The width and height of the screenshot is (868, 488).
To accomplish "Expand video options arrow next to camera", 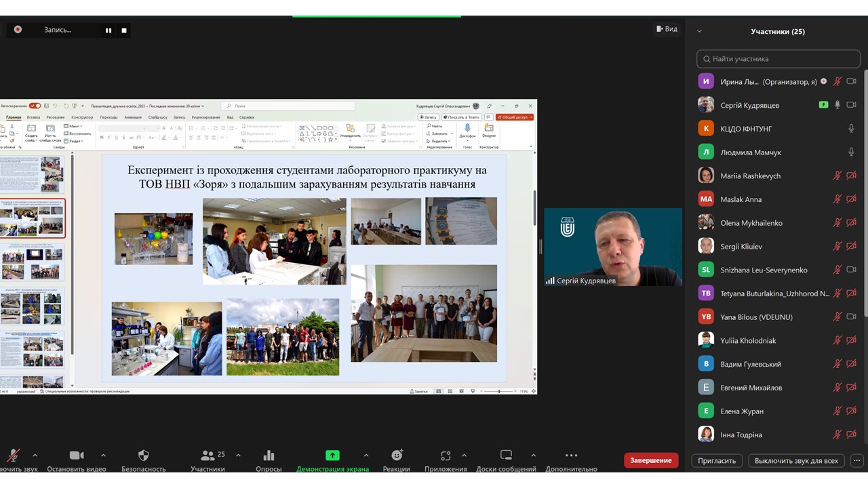I will pos(103,455).
